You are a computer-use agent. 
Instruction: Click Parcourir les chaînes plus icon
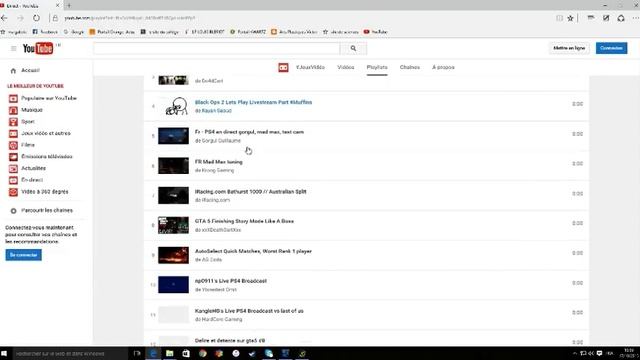[x=13, y=211]
